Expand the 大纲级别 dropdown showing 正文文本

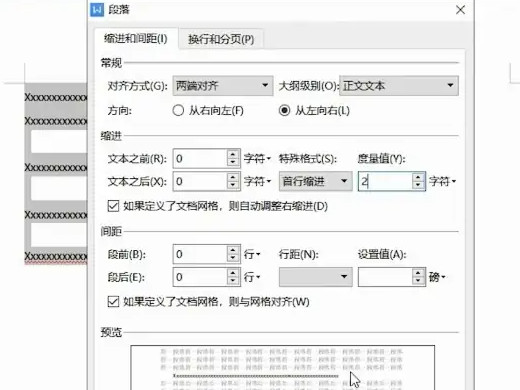coord(399,86)
